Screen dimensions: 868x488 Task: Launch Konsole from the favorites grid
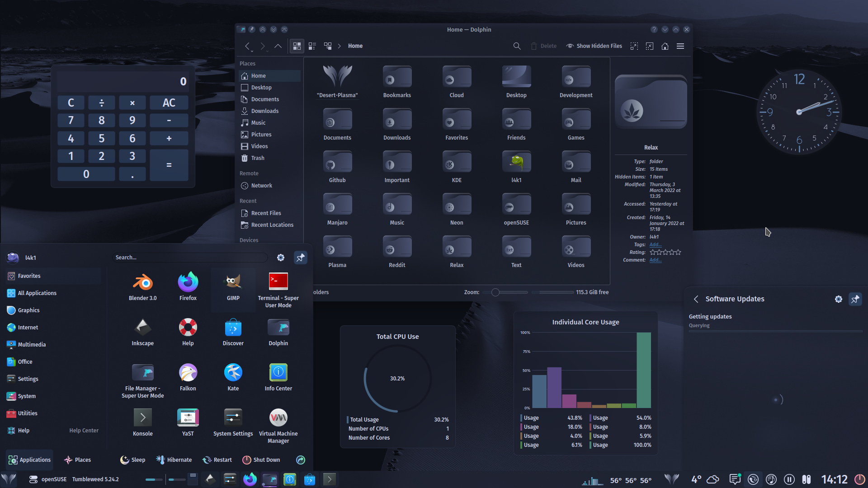pos(142,422)
